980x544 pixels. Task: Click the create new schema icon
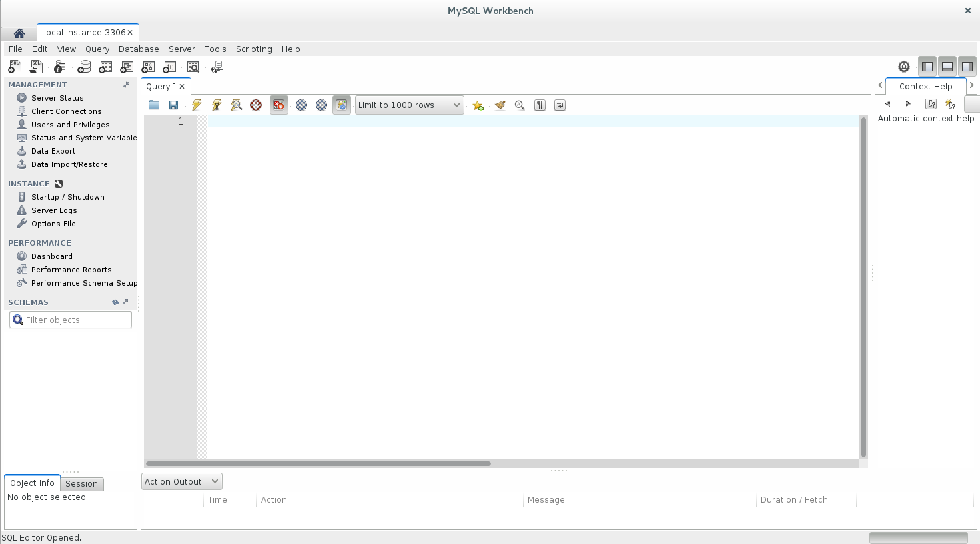point(84,67)
